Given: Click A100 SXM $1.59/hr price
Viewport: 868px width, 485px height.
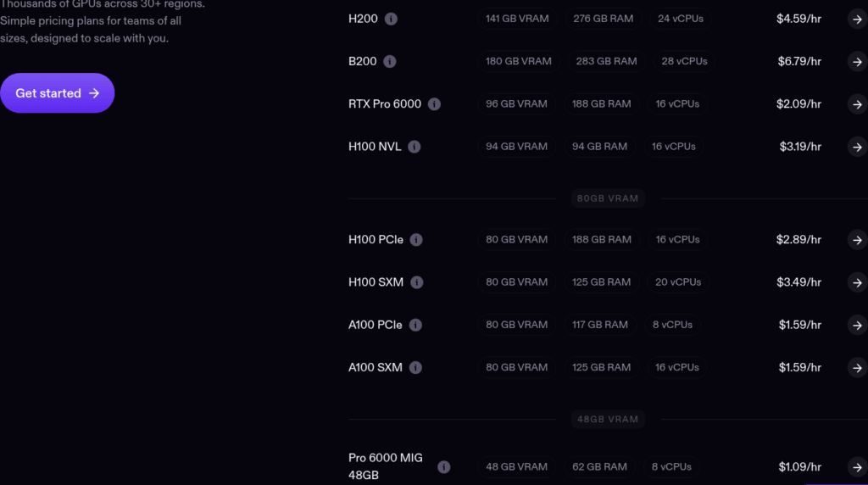Looking at the screenshot, I should pos(800,368).
